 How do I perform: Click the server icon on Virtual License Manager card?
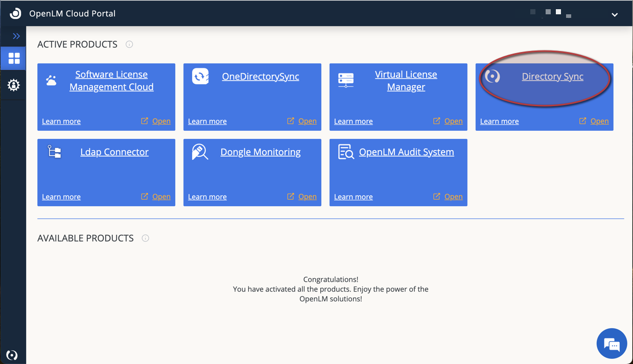click(346, 80)
